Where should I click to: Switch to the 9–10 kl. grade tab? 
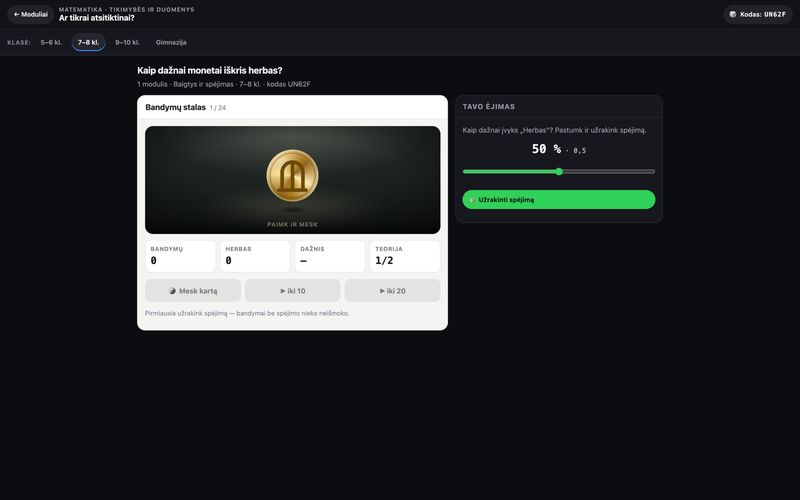[127, 42]
